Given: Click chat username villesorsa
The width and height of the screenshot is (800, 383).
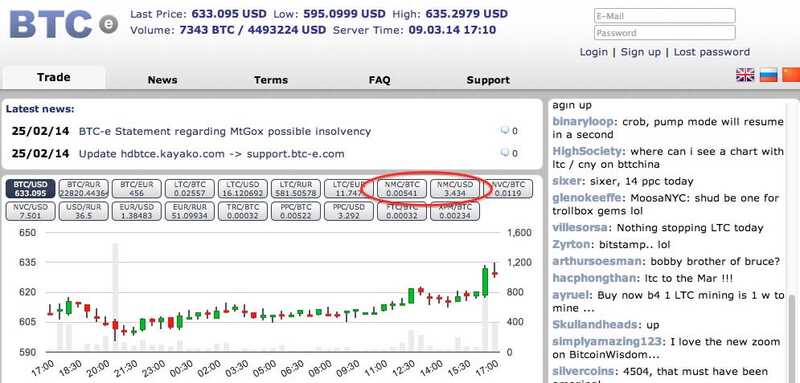Looking at the screenshot, I should [x=580, y=227].
